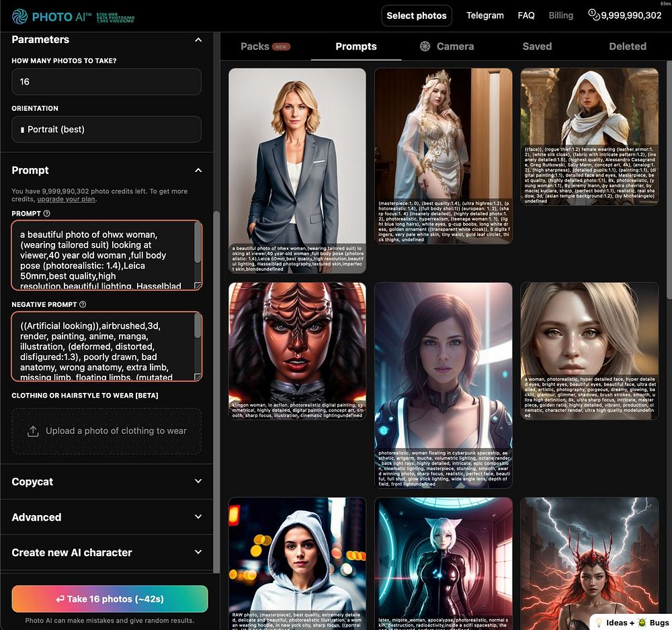Click the left sidebar vertical scrollbar
Image resolution: width=672 pixels, height=630 pixels.
[x=216, y=391]
